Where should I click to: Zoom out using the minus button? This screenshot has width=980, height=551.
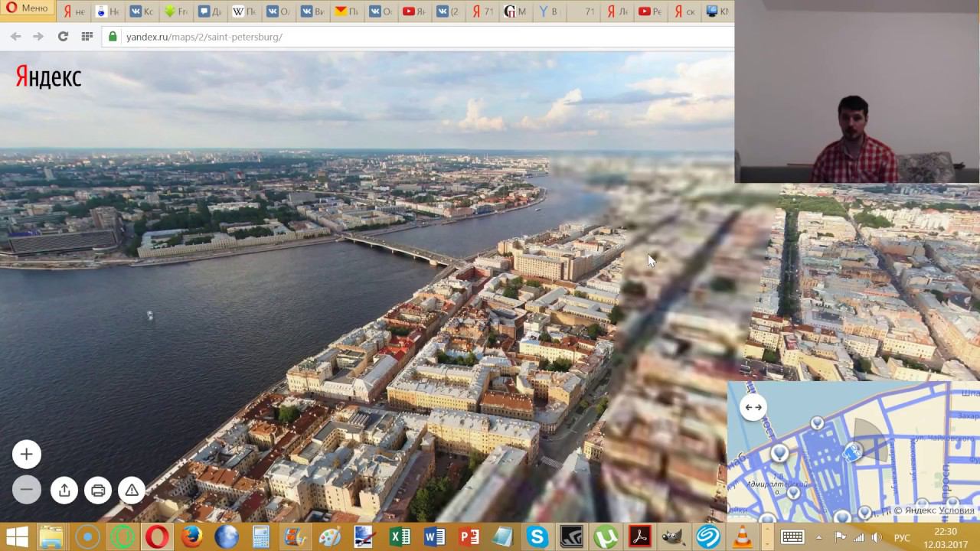pos(26,490)
